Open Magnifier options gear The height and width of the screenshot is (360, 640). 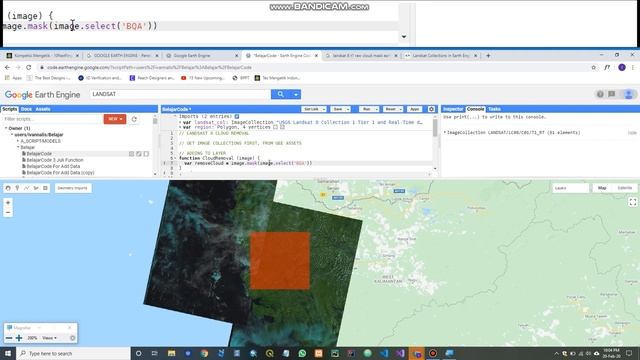click(72, 338)
